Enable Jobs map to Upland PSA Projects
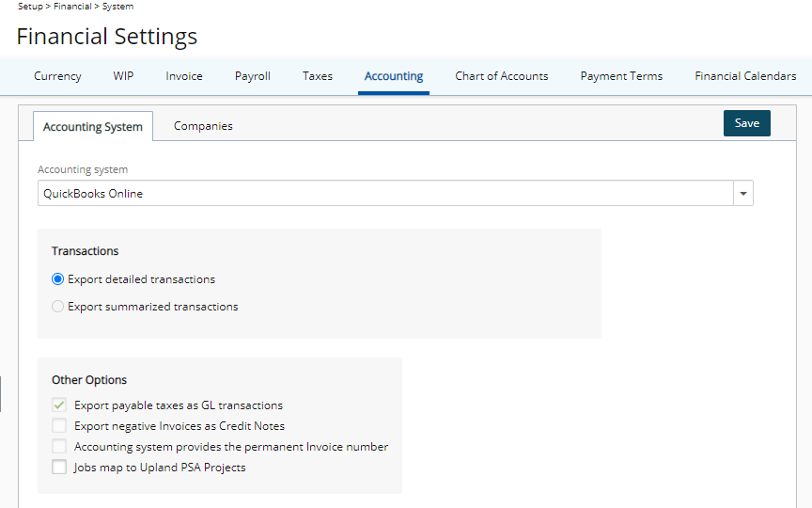 (x=59, y=467)
